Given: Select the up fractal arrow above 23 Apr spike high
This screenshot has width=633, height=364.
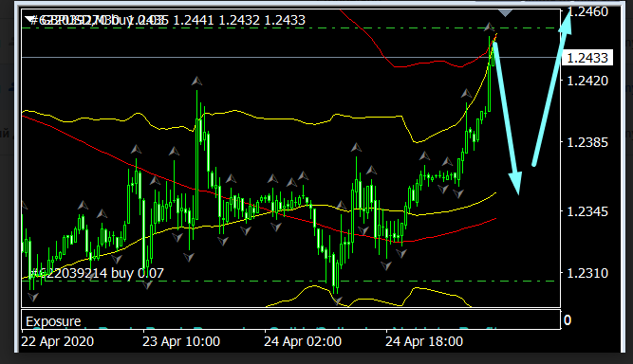Looking at the screenshot, I should click(196, 82).
